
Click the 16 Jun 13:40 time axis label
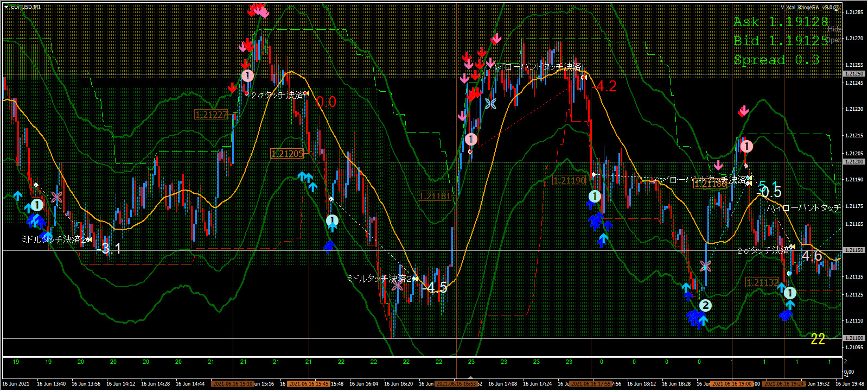[x=52, y=383]
